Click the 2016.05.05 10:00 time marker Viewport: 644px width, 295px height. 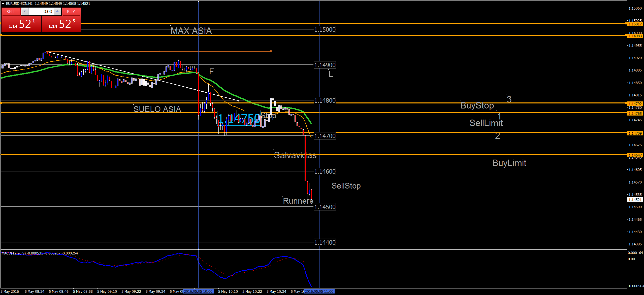coord(198,291)
